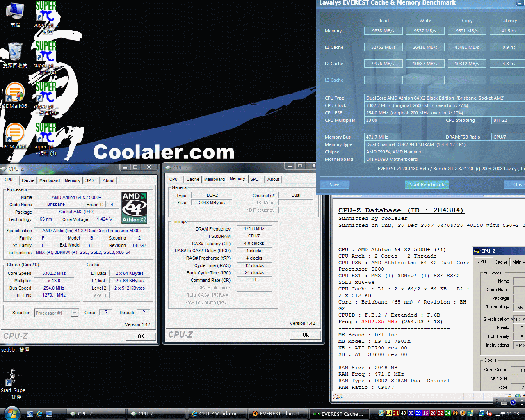Click the yellow 1.4 sensor tray icon
The image size is (525, 420).
[x=388, y=413]
